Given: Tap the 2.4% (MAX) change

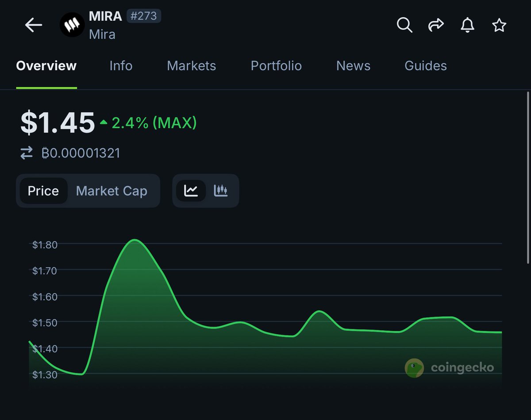Looking at the screenshot, I should click(148, 123).
